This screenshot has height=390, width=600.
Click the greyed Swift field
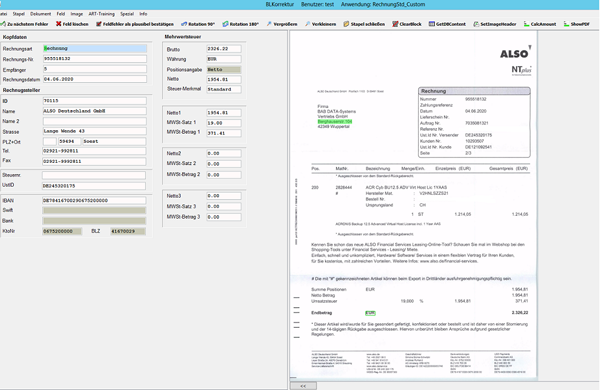pos(94,211)
